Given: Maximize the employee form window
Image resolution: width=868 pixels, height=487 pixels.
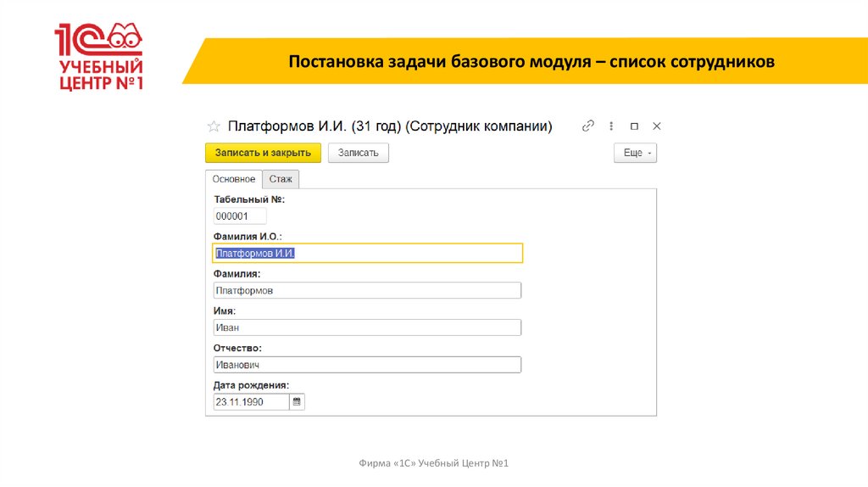Looking at the screenshot, I should point(634,126).
